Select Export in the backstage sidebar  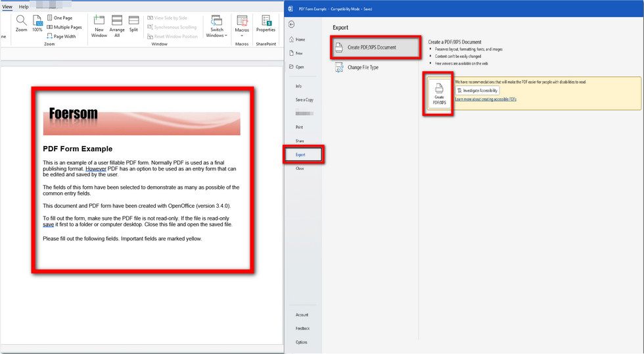click(300, 155)
